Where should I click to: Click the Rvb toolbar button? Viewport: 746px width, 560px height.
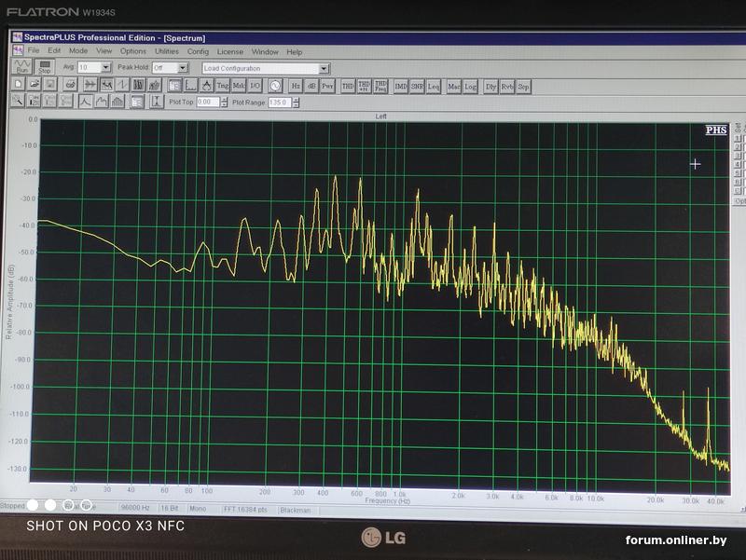tap(506, 86)
